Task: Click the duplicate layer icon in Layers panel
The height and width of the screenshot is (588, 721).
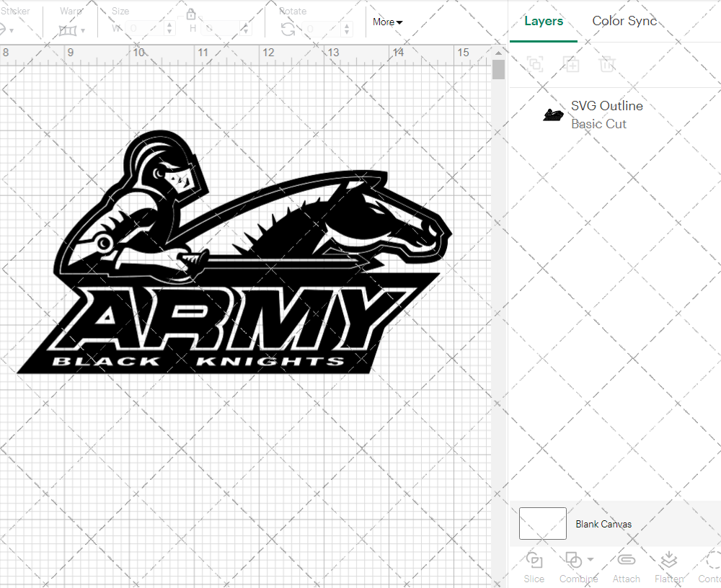Action: point(572,64)
